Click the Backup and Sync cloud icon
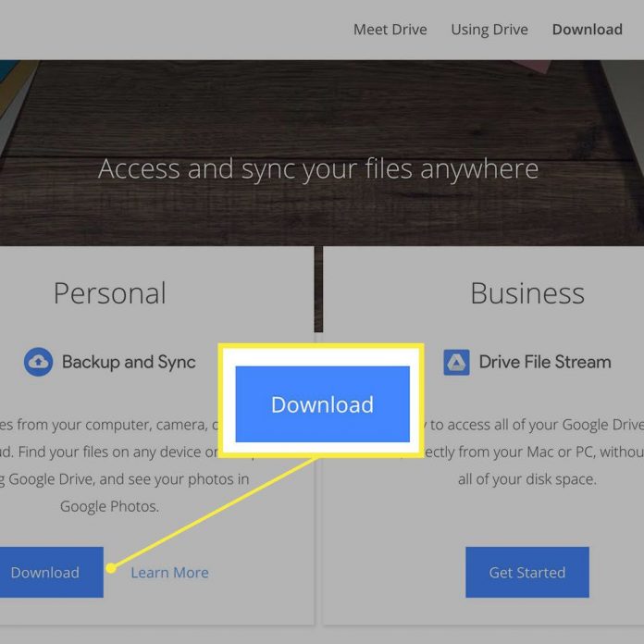 (38, 362)
